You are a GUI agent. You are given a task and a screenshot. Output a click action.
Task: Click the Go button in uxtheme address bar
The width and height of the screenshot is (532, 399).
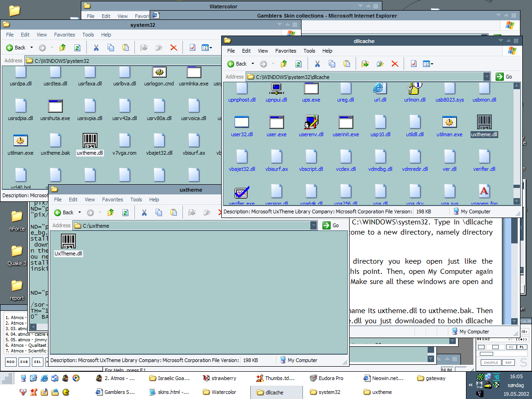tap(331, 225)
